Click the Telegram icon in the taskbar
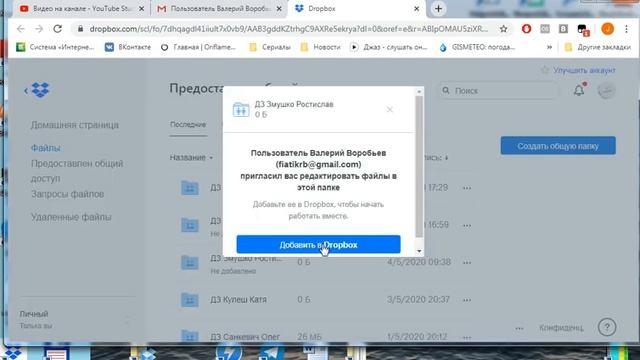The height and width of the screenshot is (360, 640). point(272,352)
